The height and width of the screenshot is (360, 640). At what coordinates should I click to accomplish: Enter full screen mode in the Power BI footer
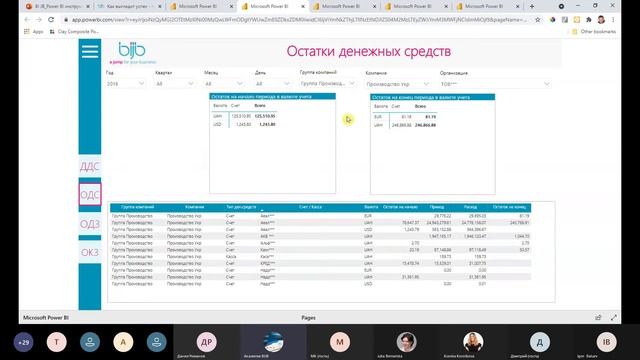point(613,317)
